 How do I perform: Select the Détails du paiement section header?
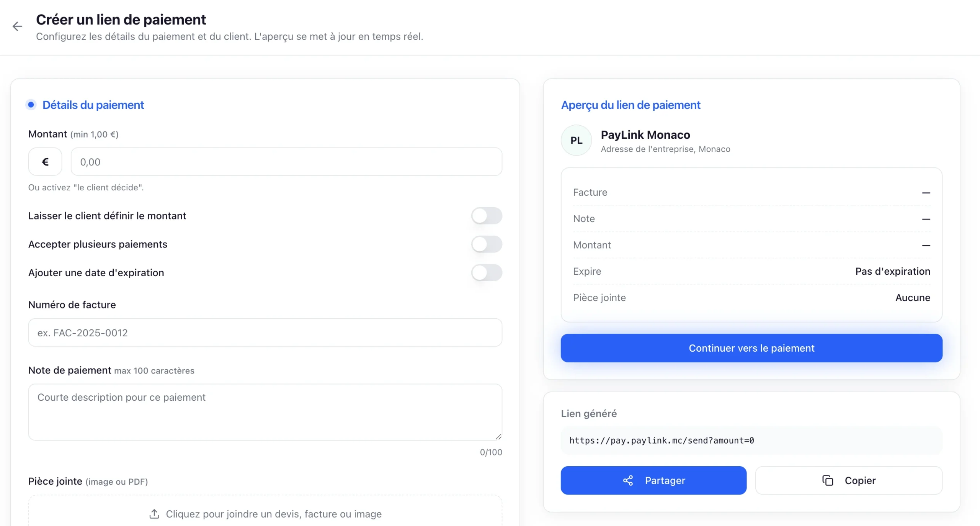93,105
